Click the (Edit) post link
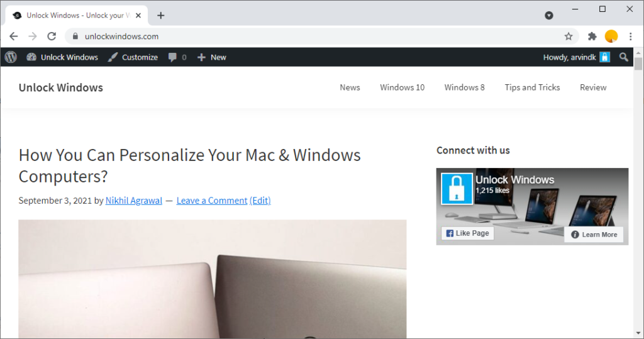The height and width of the screenshot is (339, 644). point(260,201)
